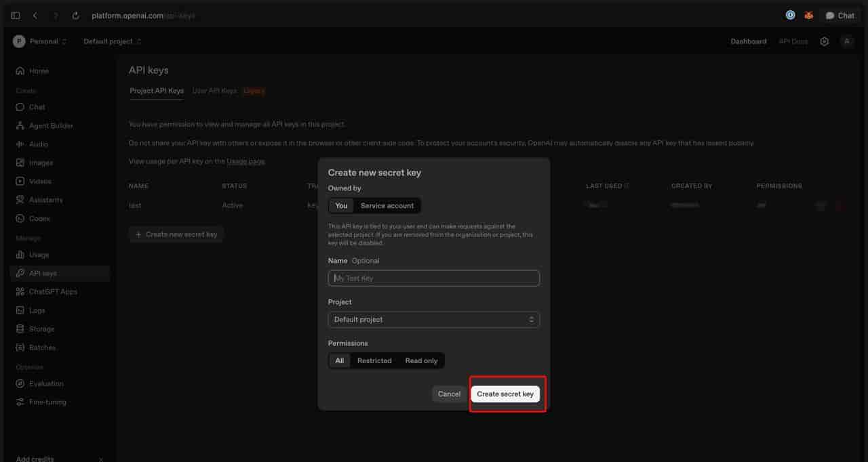The width and height of the screenshot is (868, 462).
Task: Switch to the User API Keys tab
Action: [214, 91]
